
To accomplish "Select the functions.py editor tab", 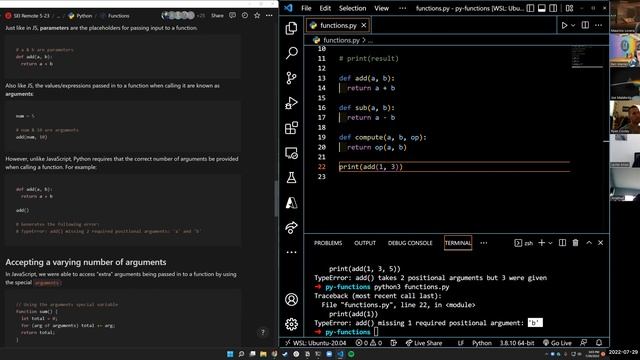I will point(338,25).
